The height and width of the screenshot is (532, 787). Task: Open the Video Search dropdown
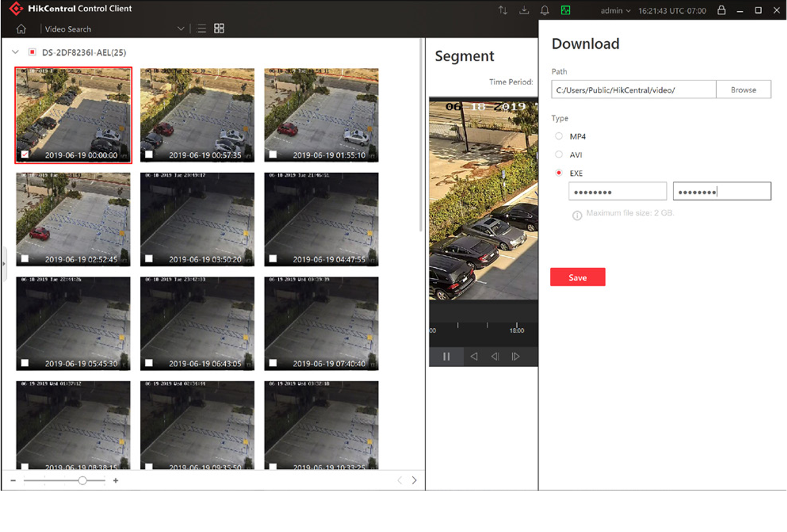tap(180, 29)
